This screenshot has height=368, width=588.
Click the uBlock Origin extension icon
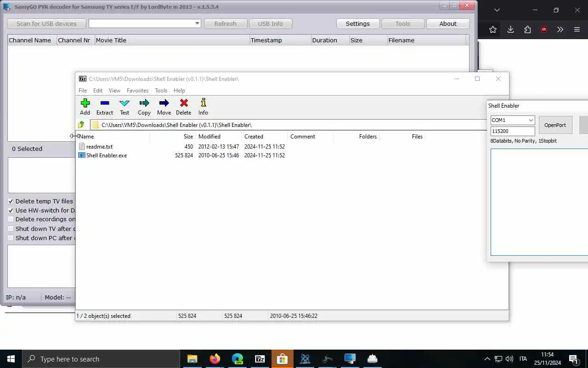[x=544, y=29]
